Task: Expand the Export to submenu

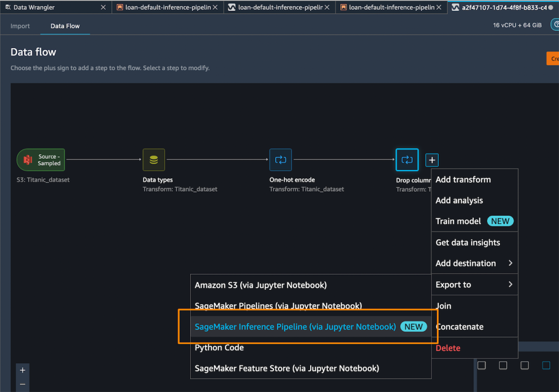Action: (474, 284)
